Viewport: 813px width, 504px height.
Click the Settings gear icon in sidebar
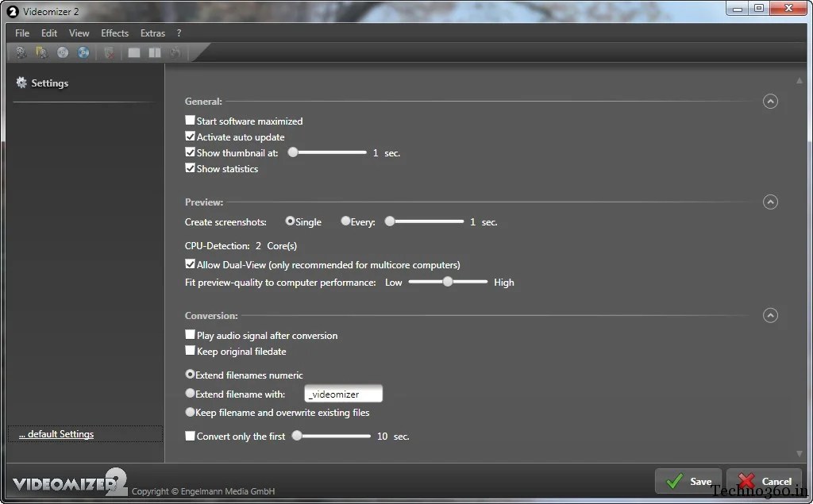point(21,83)
